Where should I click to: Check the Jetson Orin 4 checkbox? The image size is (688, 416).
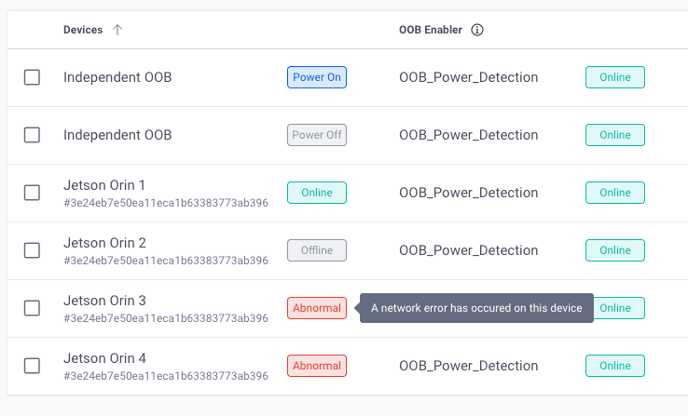pyautogui.click(x=32, y=365)
